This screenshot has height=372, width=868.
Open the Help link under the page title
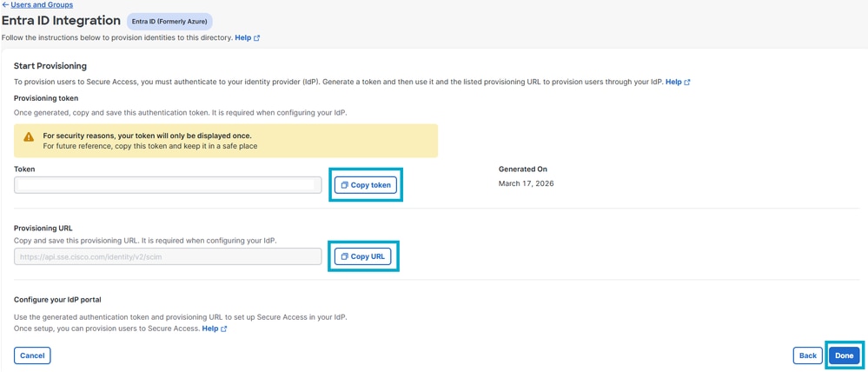click(247, 38)
